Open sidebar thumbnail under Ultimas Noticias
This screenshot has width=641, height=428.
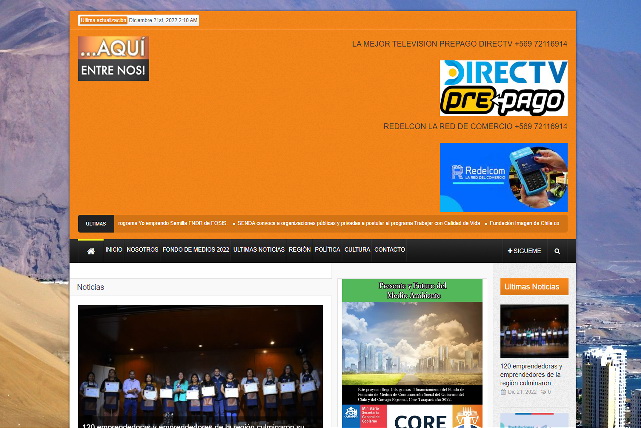click(534, 331)
